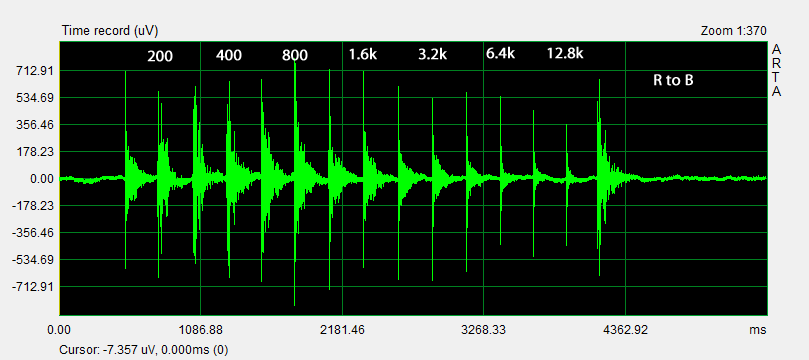Click the ms unit label
This screenshot has height=360, width=809.
tap(759, 330)
